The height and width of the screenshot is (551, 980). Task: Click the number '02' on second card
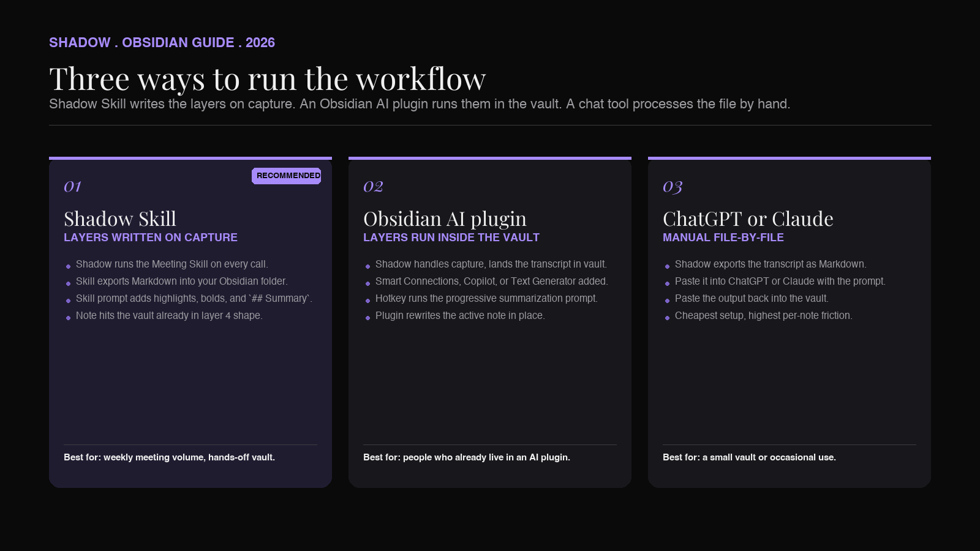[x=373, y=186]
